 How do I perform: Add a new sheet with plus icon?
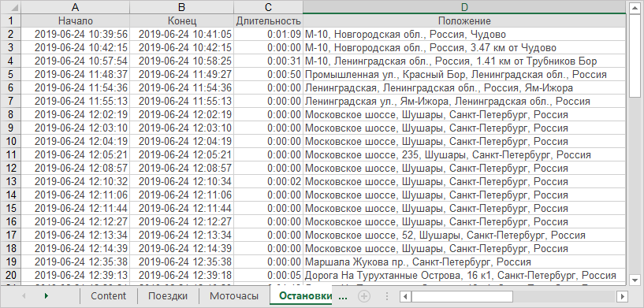click(364, 295)
